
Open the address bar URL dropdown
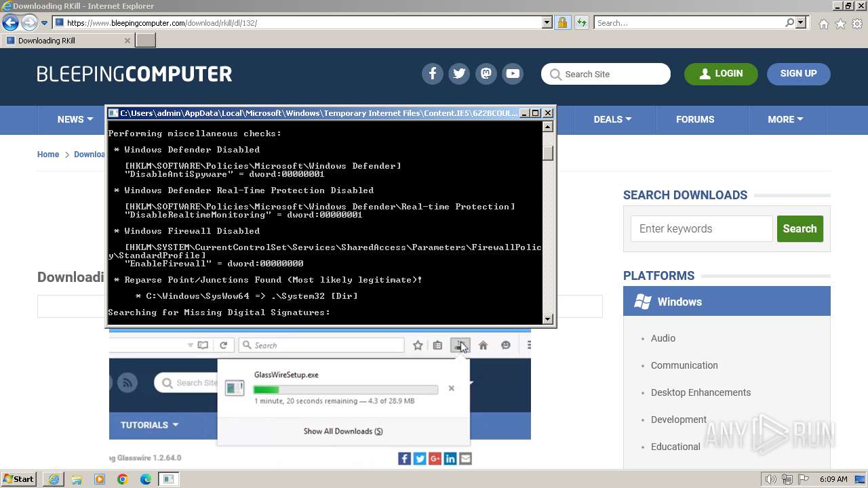point(547,23)
